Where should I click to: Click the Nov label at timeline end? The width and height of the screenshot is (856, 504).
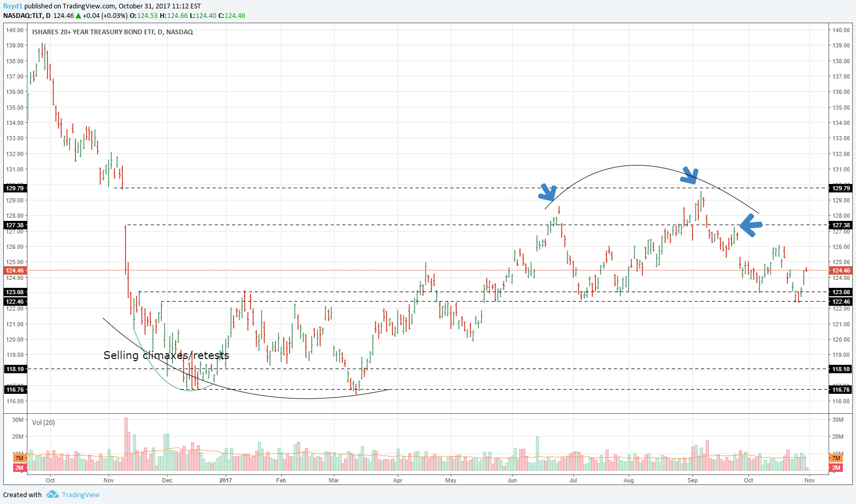point(810,480)
